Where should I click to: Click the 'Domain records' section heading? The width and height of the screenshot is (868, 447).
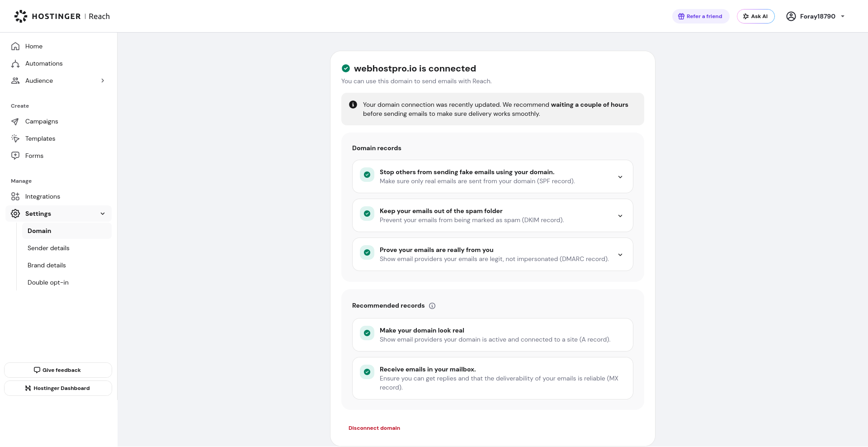(x=377, y=148)
